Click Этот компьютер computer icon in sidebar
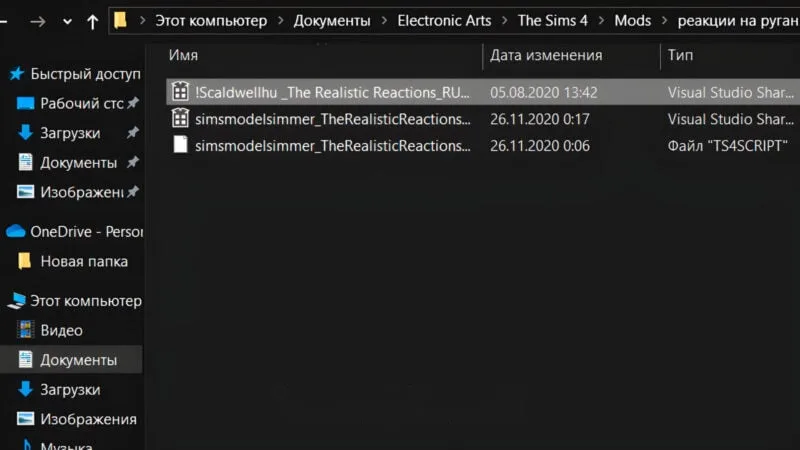The height and width of the screenshot is (450, 800). pyautogui.click(x=17, y=301)
